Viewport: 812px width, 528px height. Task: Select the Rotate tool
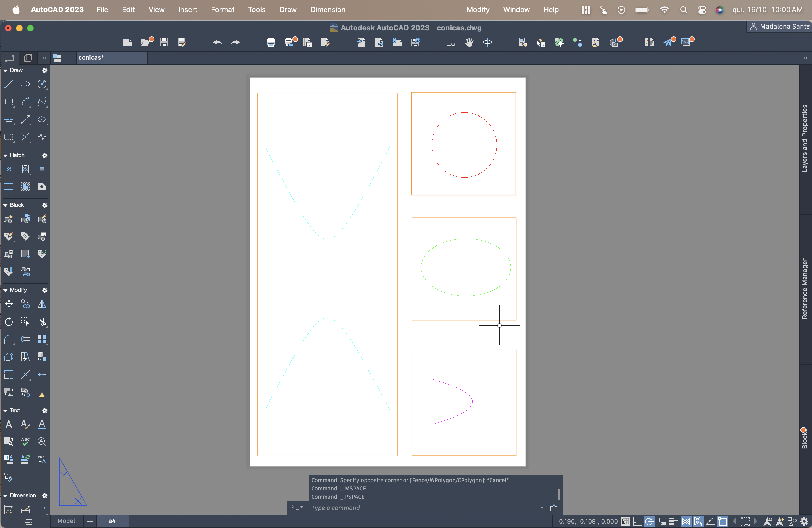9,321
